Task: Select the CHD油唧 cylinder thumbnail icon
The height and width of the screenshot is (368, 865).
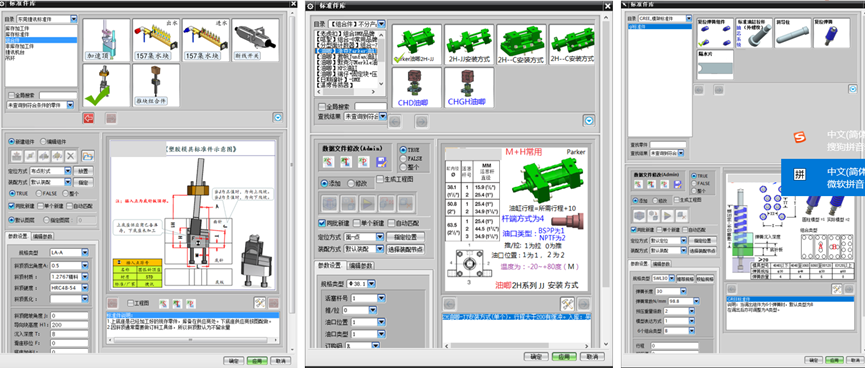Action: click(x=417, y=87)
